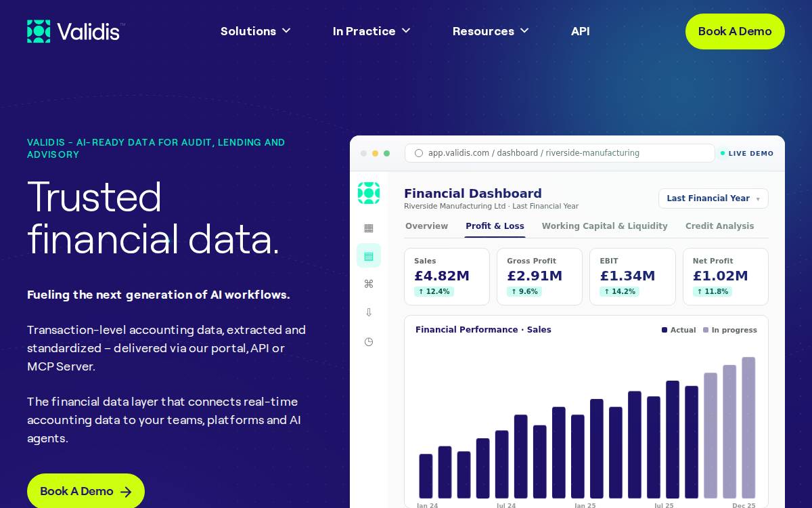Open the grid icon in dashboard sidebar

coord(369,228)
